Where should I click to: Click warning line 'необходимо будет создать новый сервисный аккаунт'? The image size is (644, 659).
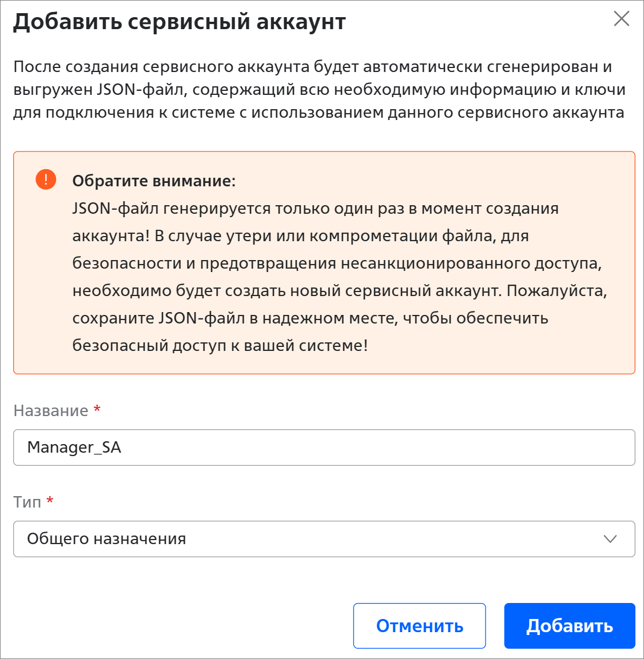click(x=339, y=290)
